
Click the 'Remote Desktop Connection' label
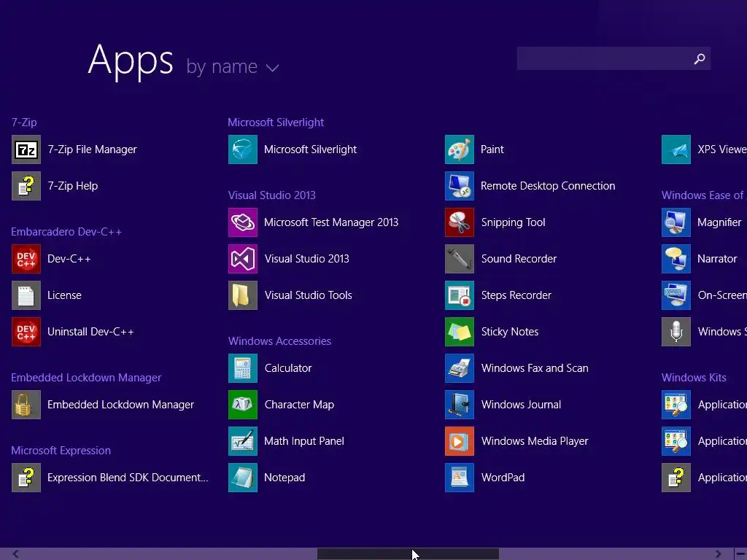tap(548, 186)
